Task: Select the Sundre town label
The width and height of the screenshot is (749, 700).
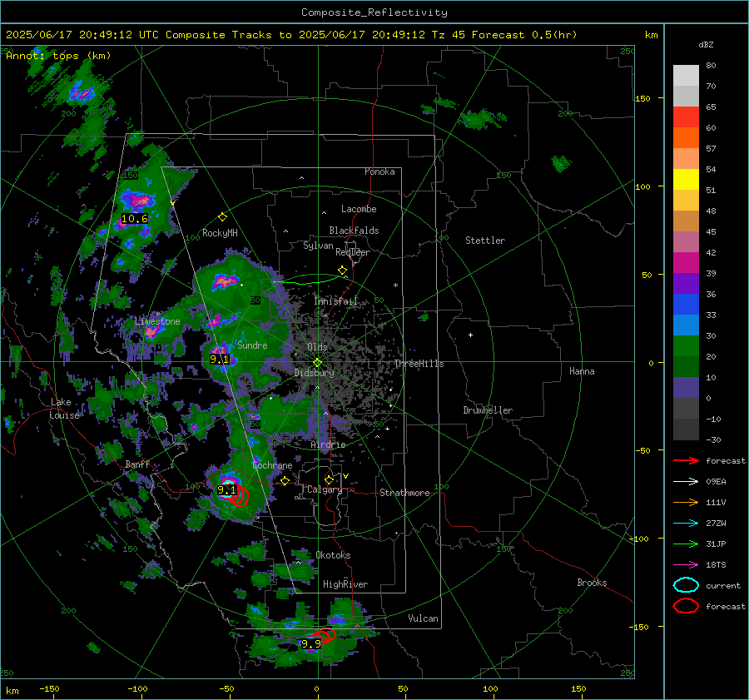Action: pyautogui.click(x=252, y=345)
